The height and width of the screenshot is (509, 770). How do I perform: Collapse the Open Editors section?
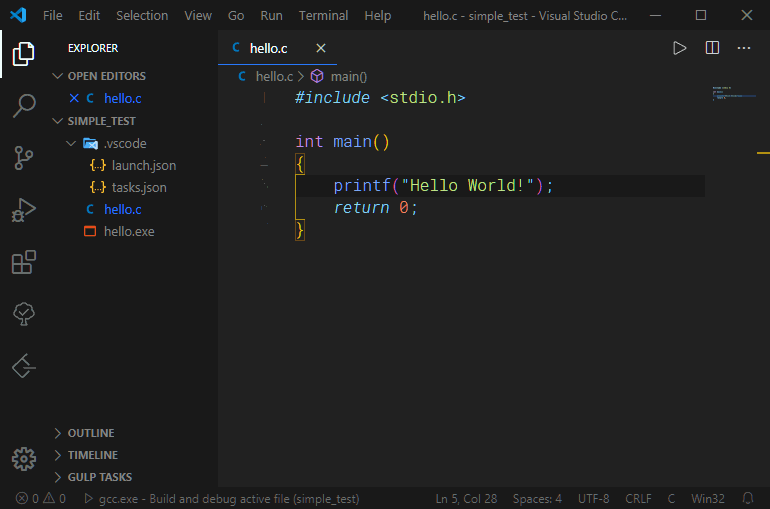[x=58, y=76]
